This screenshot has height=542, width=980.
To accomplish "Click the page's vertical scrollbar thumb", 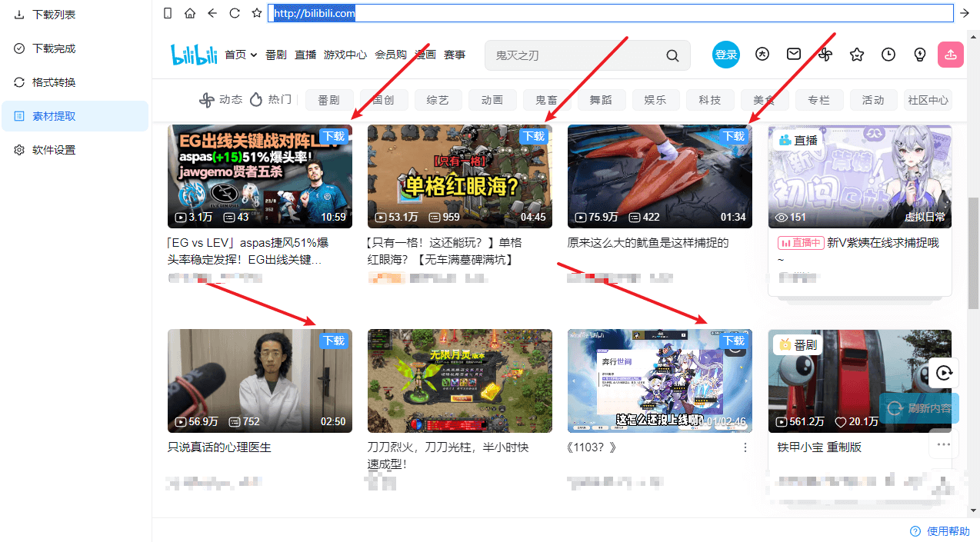I will point(974,253).
